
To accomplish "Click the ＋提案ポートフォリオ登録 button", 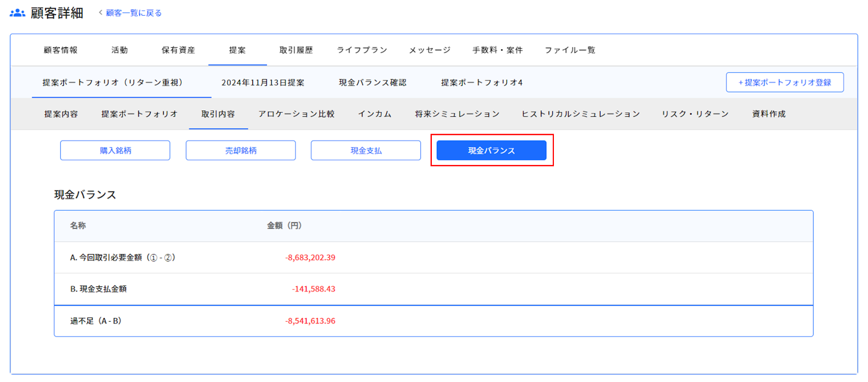I will [x=785, y=82].
